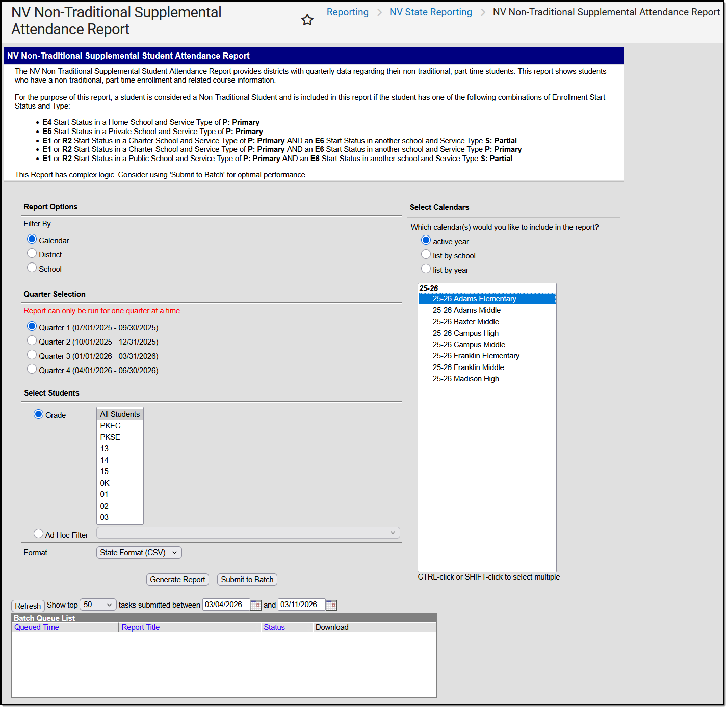Edit the end date field 03/11/2026
The width and height of the screenshot is (728, 709).
click(302, 605)
